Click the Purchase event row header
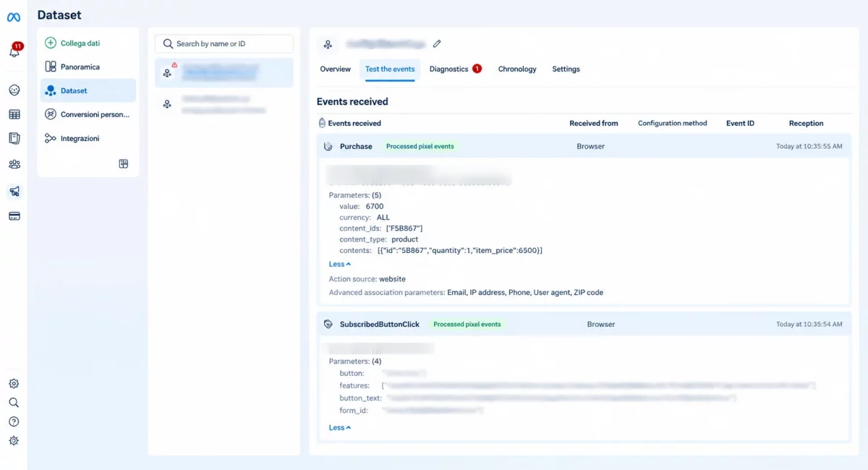 [584, 146]
